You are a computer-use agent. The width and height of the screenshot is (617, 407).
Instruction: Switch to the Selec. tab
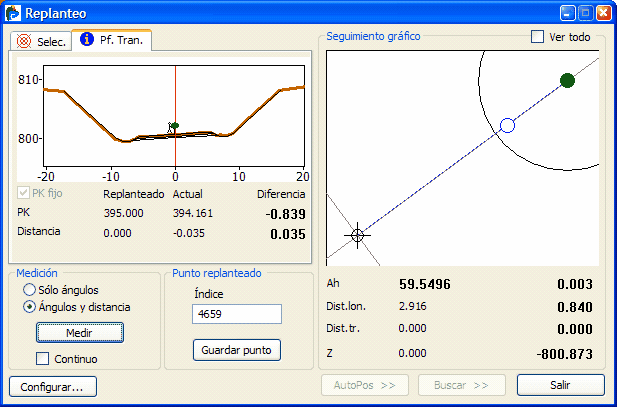point(41,42)
